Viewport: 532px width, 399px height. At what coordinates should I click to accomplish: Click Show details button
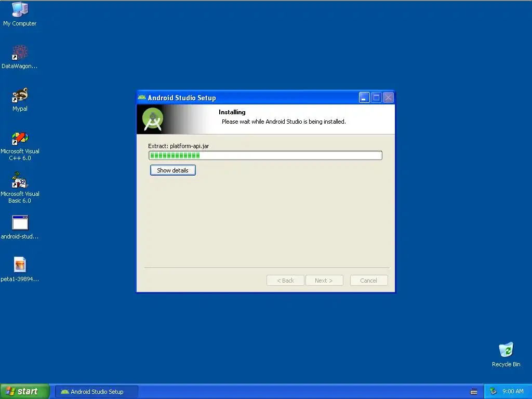click(172, 170)
